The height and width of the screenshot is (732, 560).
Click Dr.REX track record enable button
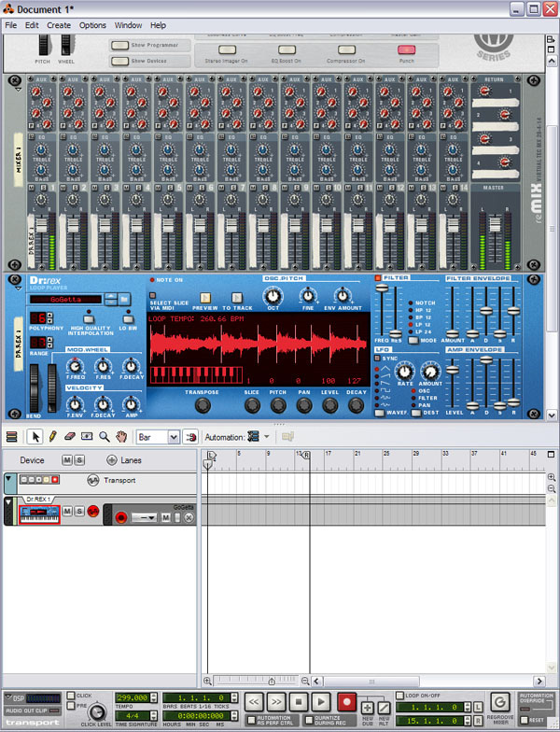click(x=93, y=512)
